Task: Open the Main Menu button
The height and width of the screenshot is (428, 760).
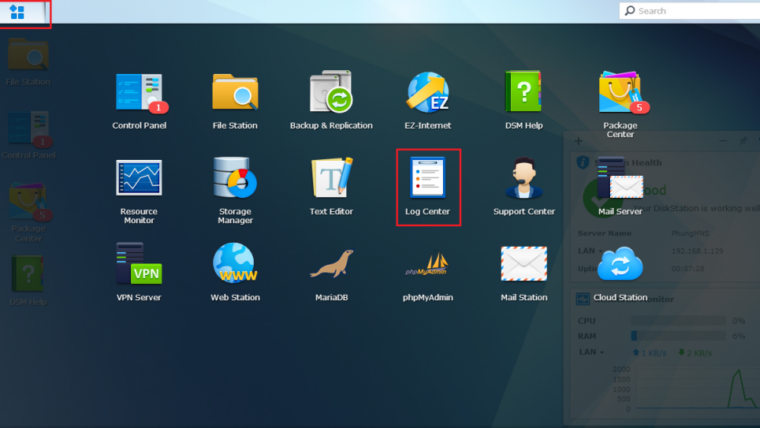Action: (x=18, y=12)
